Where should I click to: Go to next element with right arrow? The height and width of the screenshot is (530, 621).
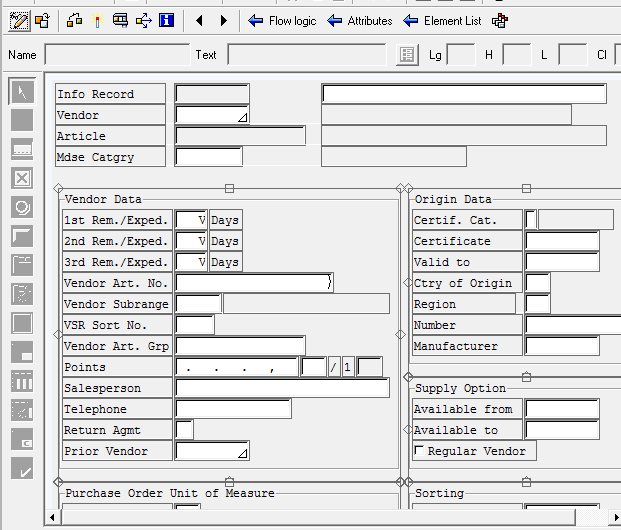click(223, 20)
